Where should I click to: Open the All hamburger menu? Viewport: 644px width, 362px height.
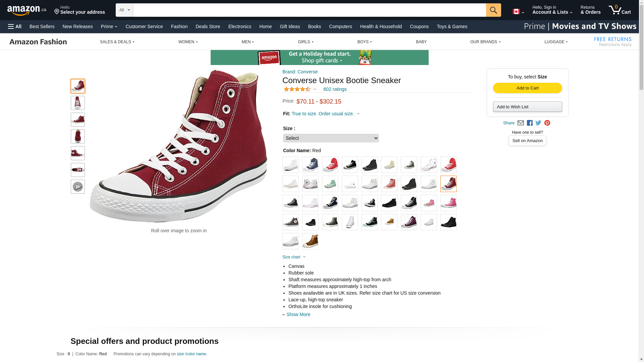pos(15,26)
